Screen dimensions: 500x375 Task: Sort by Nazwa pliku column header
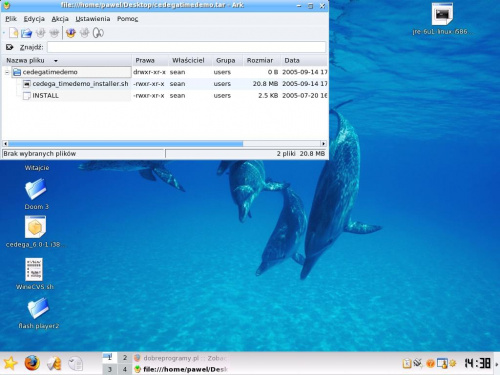click(x=67, y=60)
